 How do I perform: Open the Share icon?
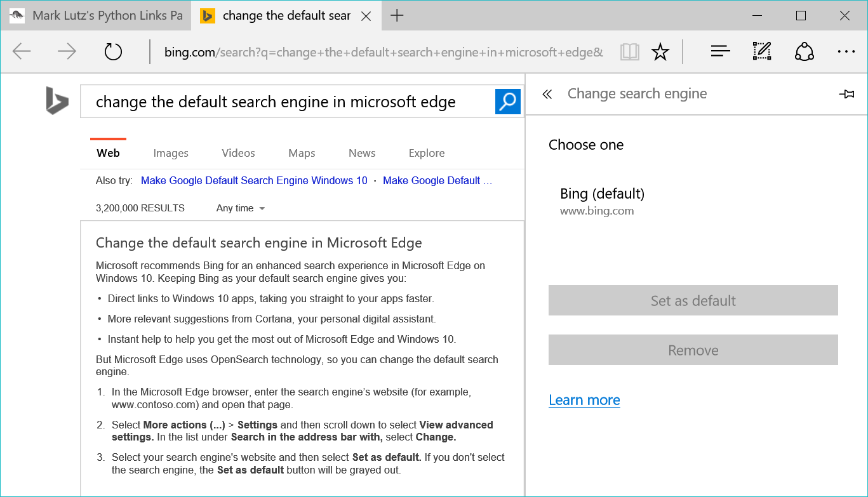click(805, 51)
